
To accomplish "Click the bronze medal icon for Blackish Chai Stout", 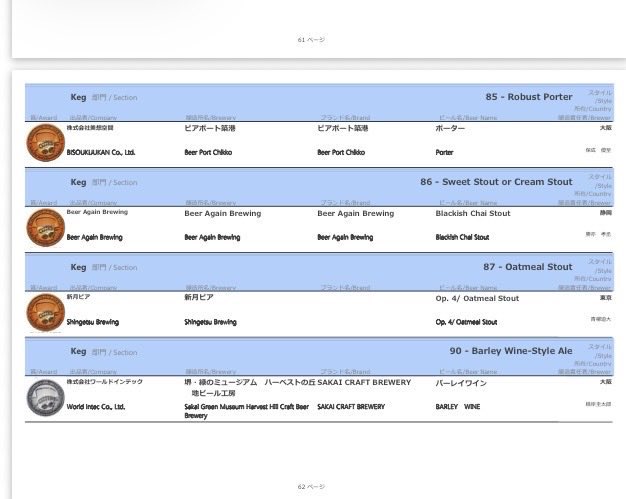I will click(46, 228).
